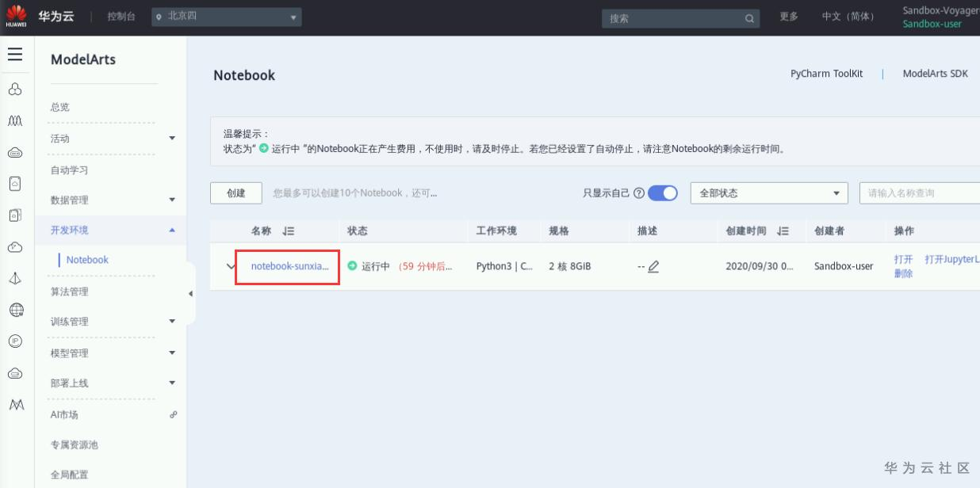The image size is (980, 488).
Task: Click the AI市场 sidebar item
Action: [64, 414]
